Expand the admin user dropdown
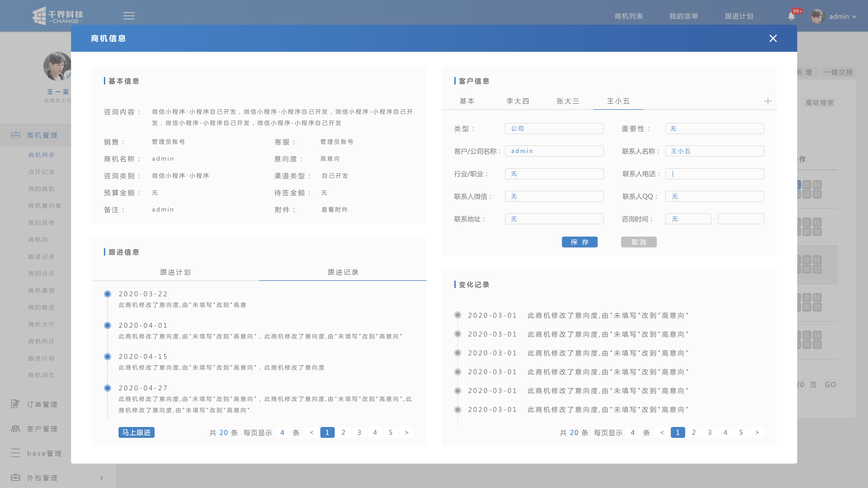 pyautogui.click(x=854, y=17)
